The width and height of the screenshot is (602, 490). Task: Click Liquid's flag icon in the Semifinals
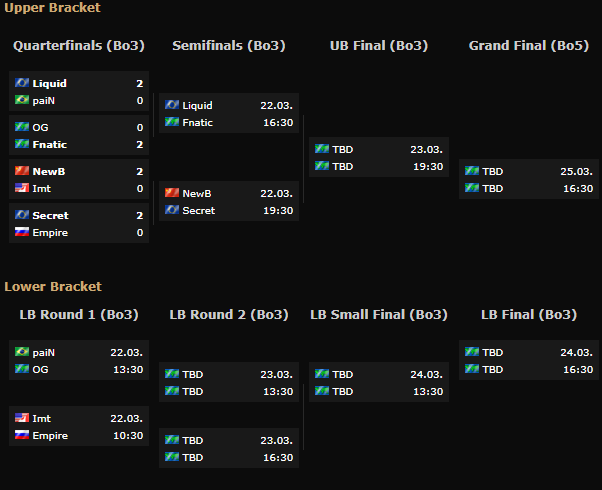coord(172,105)
